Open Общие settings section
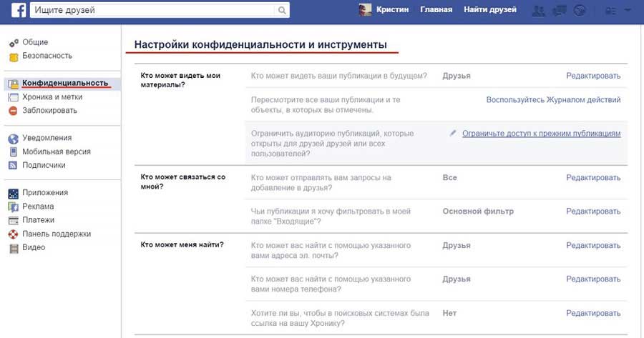This screenshot has width=644, height=338. point(35,42)
